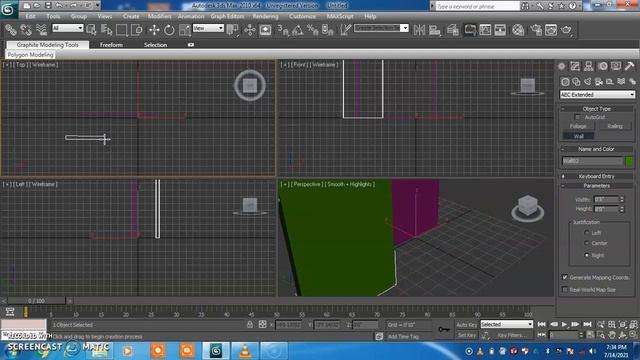The height and width of the screenshot is (360, 640).
Task: Expand the Polygon Modeling panel
Action: point(31,55)
